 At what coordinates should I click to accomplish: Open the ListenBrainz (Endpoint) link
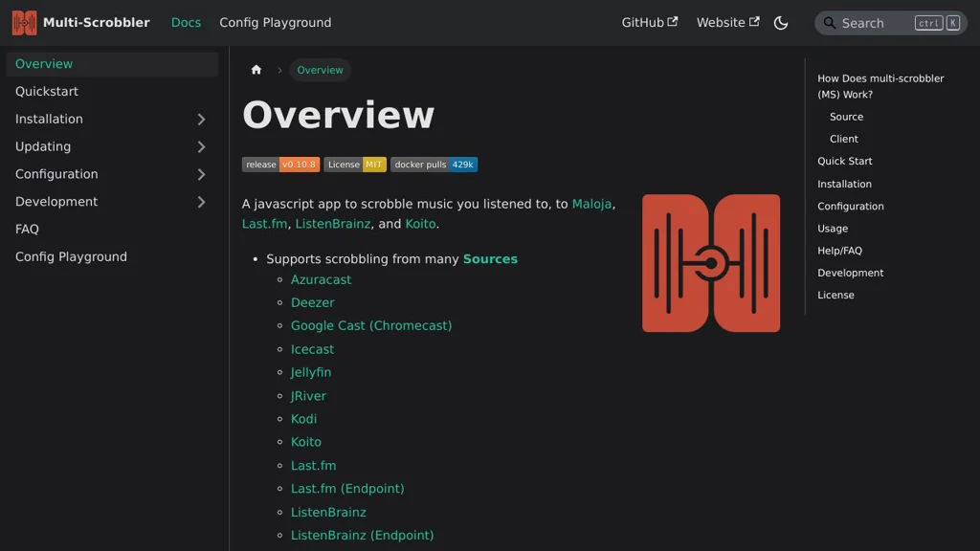coord(362,536)
